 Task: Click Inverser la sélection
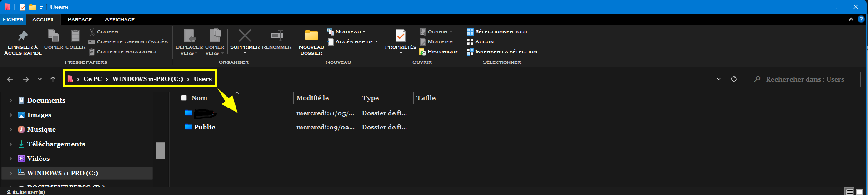[x=502, y=52]
